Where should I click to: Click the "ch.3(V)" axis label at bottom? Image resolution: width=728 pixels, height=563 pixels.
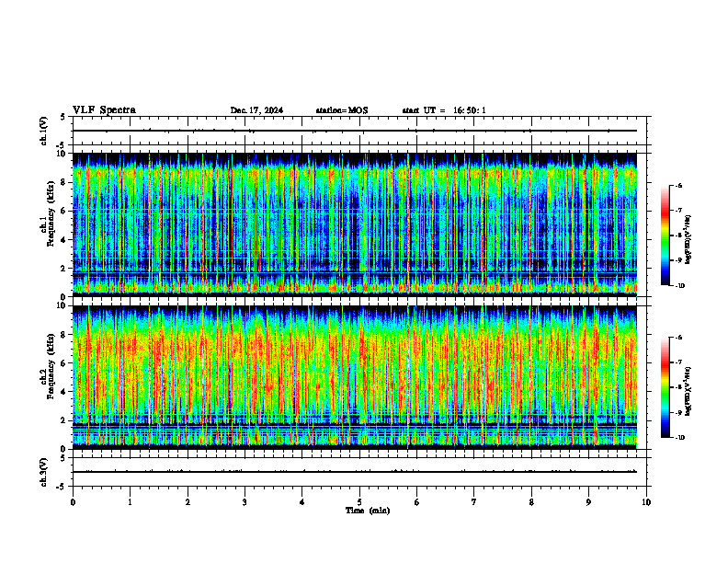[44, 472]
